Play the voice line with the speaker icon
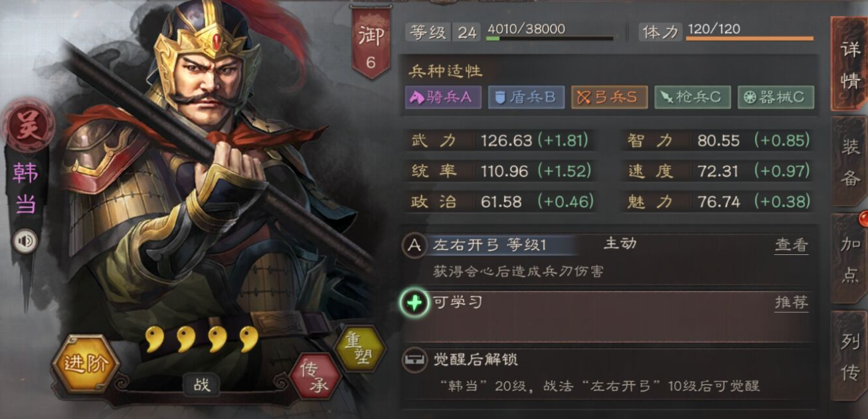This screenshot has height=419, width=868. 26,242
